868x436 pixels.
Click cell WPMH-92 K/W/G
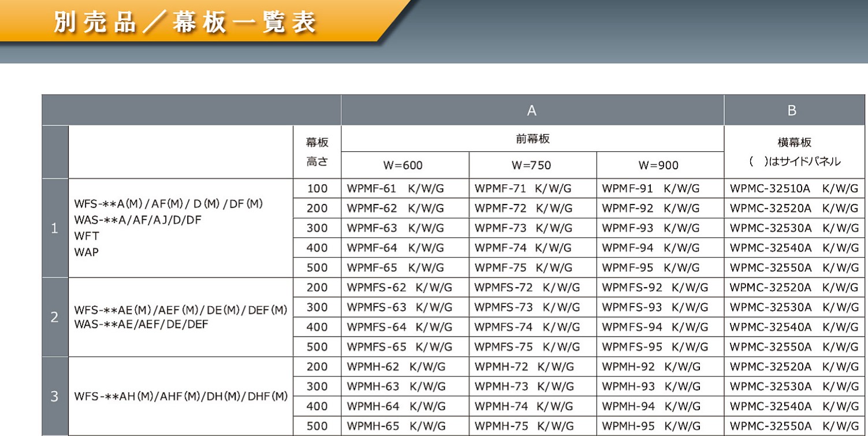(x=660, y=367)
